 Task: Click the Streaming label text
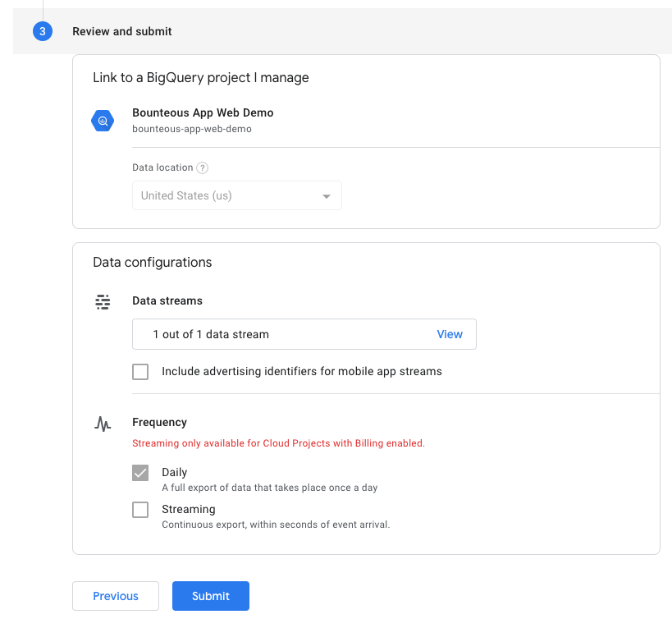189,509
